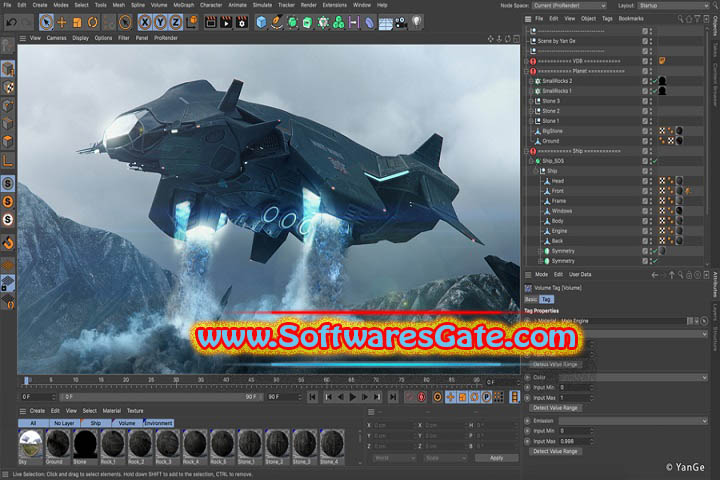The height and width of the screenshot is (480, 720).
Task: Enable Snap (first S icon) in sidebar
Action: coord(8,184)
